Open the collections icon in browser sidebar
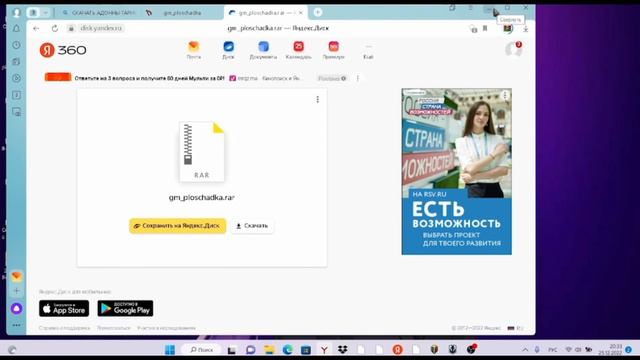The image size is (640, 360). 16,62
